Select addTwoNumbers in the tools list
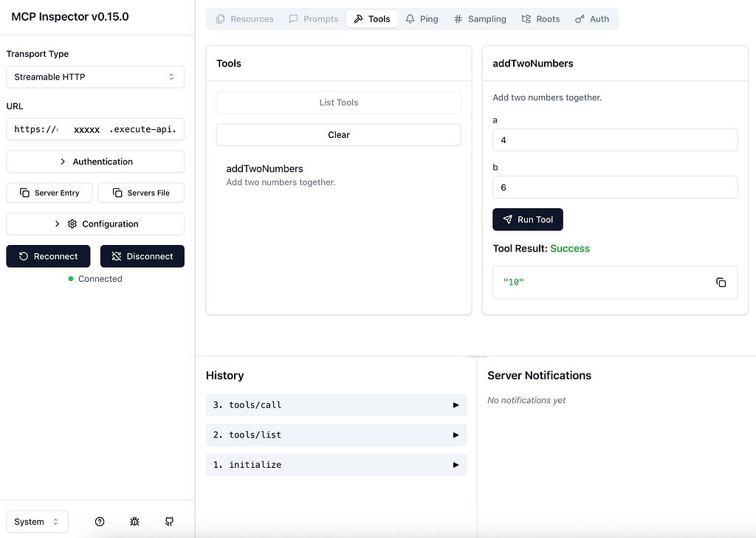The image size is (756, 538). click(x=338, y=175)
